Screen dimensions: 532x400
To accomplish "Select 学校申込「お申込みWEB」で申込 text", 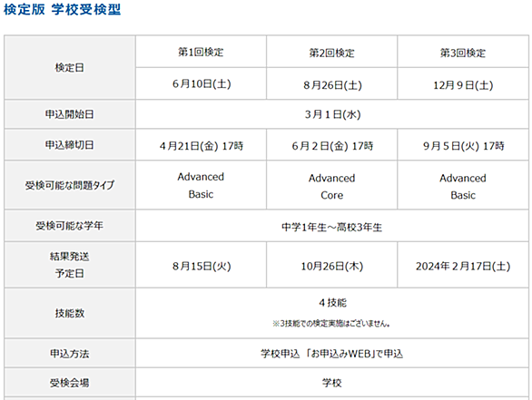I will point(332,354).
